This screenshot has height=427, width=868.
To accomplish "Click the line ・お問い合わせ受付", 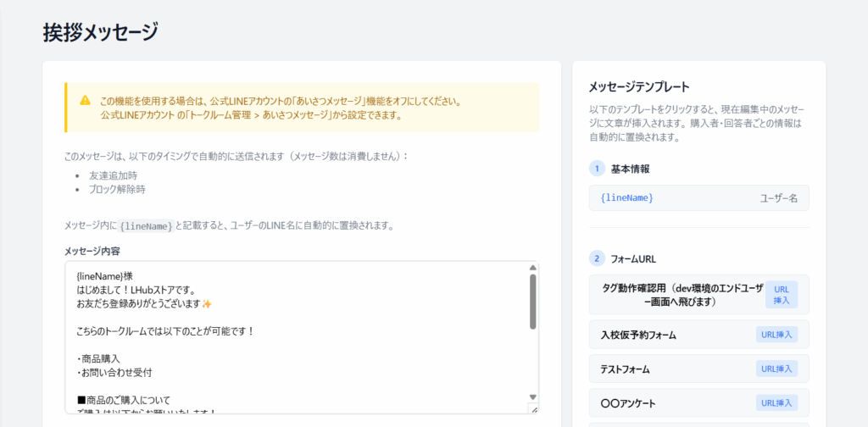I will [114, 372].
